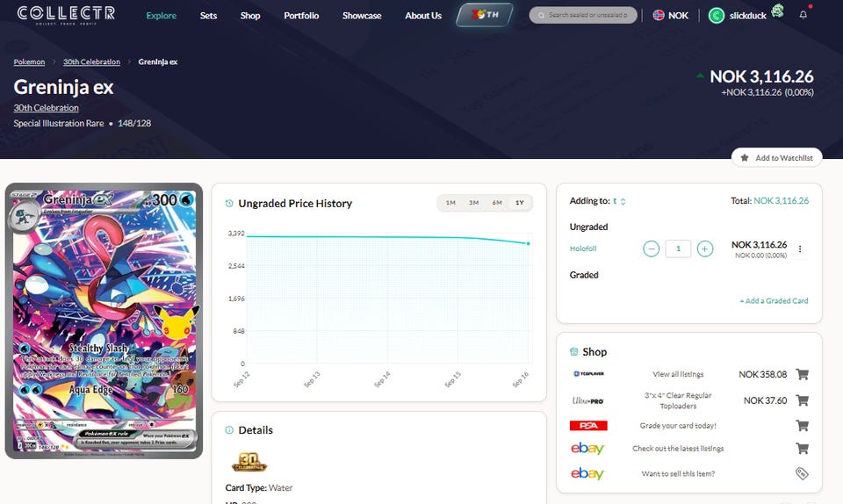Click the eBay logo beside latest listings
Image resolution: width=843 pixels, height=504 pixels.
(587, 448)
